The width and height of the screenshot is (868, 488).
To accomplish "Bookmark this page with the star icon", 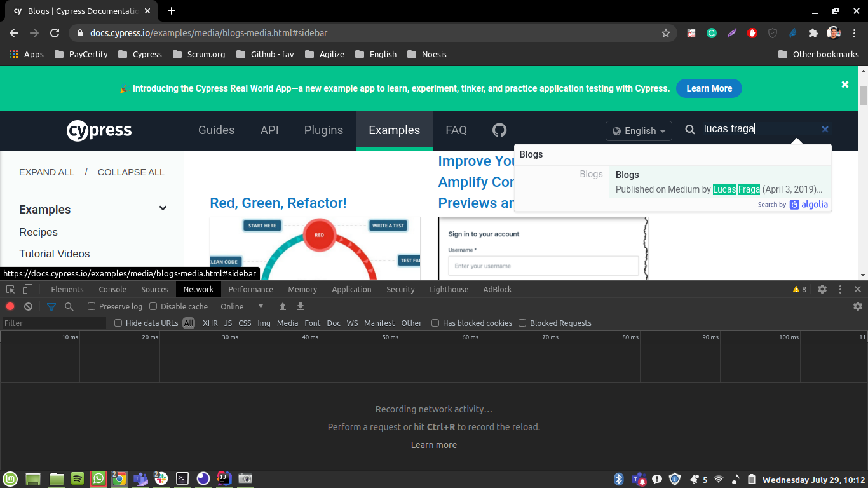I will 666,33.
